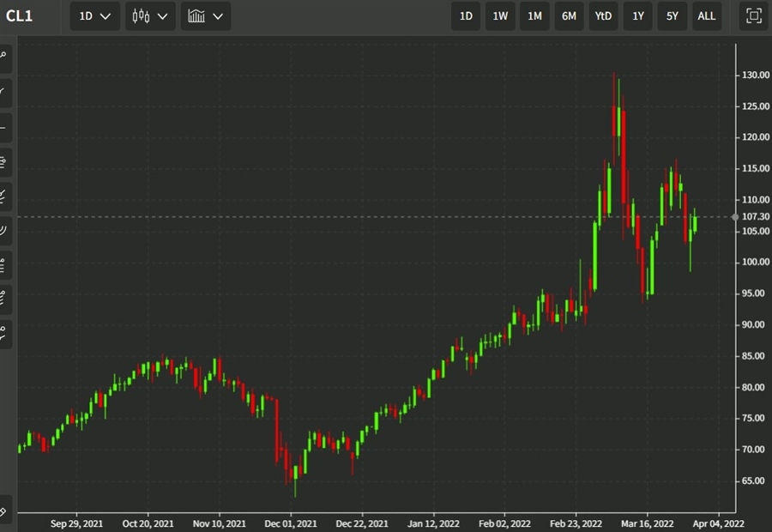Click the 107.30 current price label
The width and height of the screenshot is (772, 532).
755,216
